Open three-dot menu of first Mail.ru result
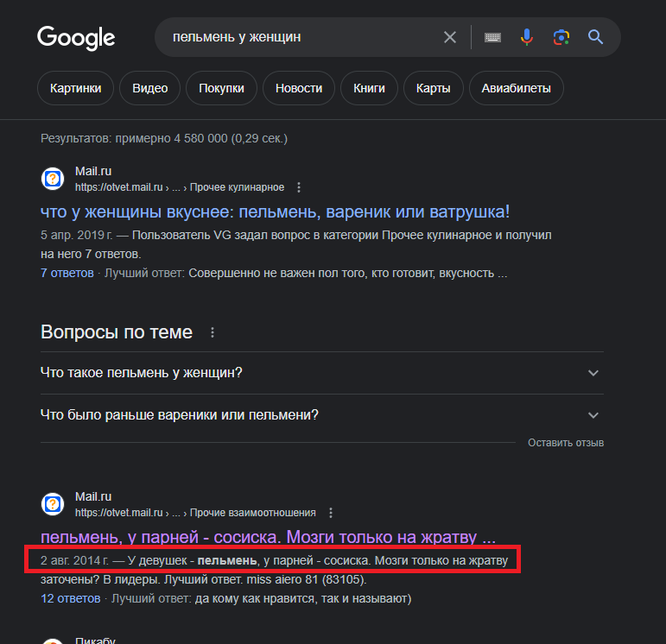The image size is (666, 644). pyautogui.click(x=299, y=187)
